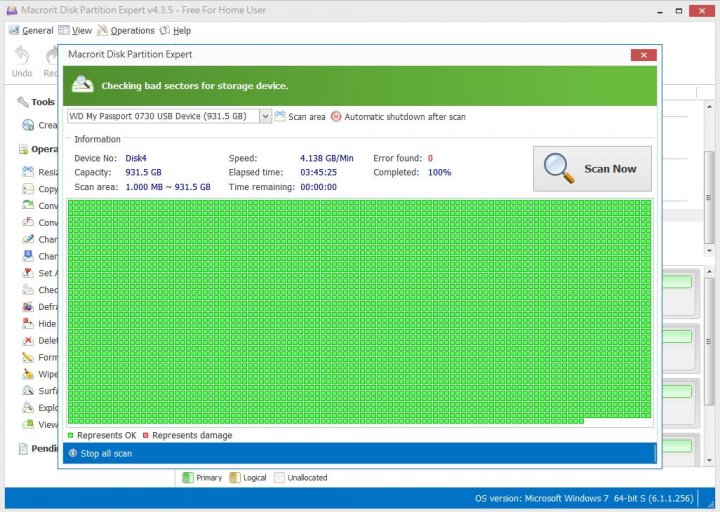This screenshot has width=720, height=512.
Task: Click the lower right scrollbar up arrow
Action: 709,272
